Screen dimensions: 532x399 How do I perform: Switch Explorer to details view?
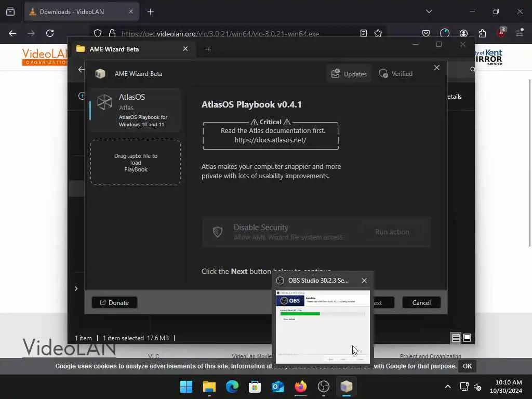pyautogui.click(x=456, y=338)
